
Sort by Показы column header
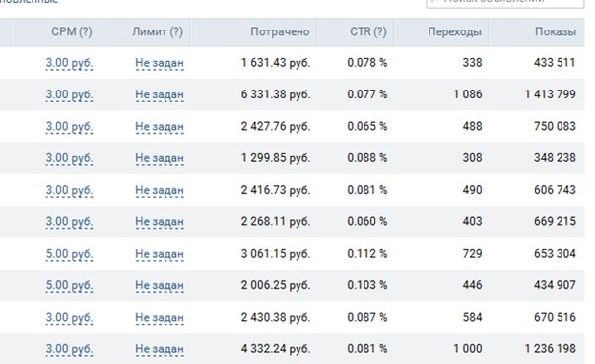coord(556,31)
